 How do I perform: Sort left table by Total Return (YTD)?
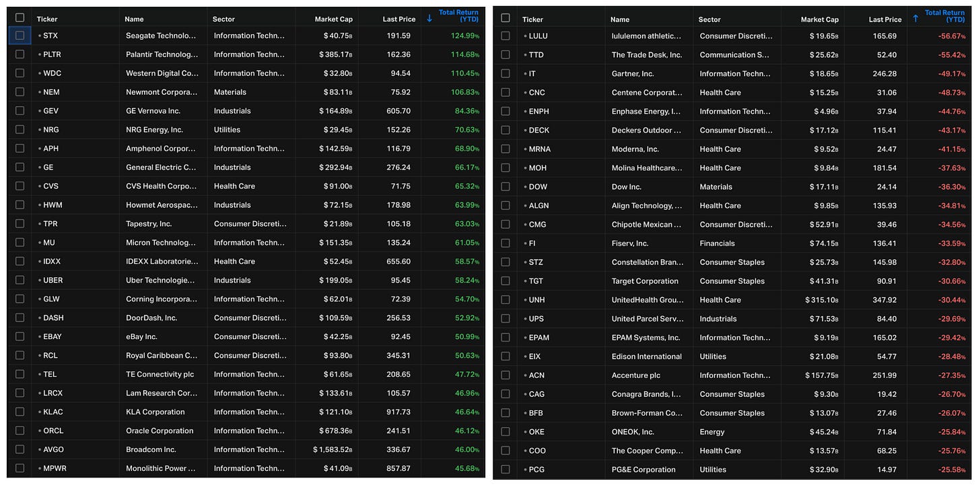[x=458, y=16]
